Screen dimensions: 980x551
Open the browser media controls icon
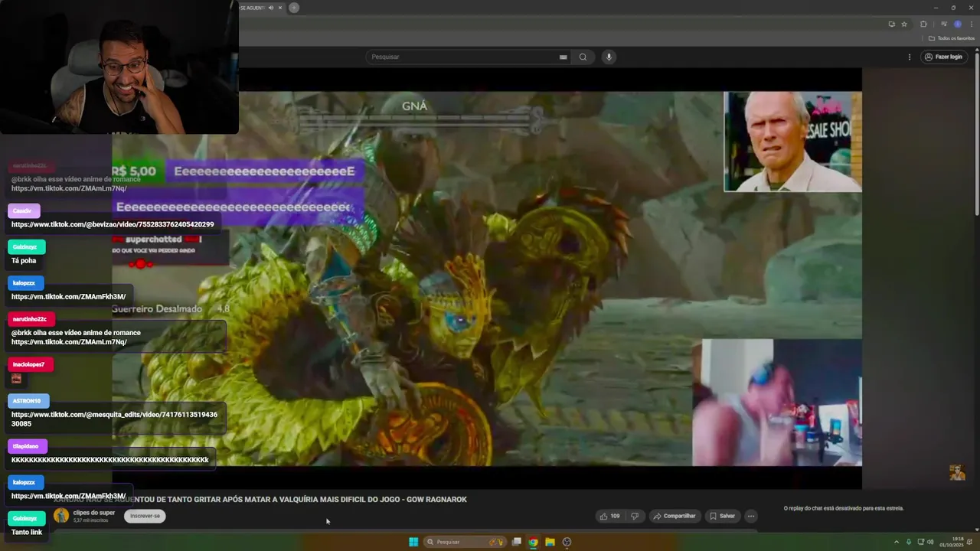point(944,24)
